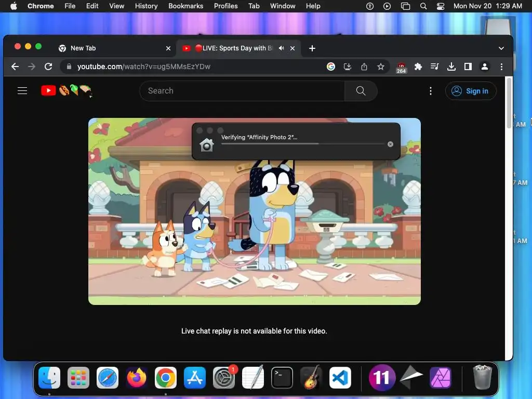Click the search magnifier button on YouTube
Screen dimensions: 532x399
[x=361, y=91]
